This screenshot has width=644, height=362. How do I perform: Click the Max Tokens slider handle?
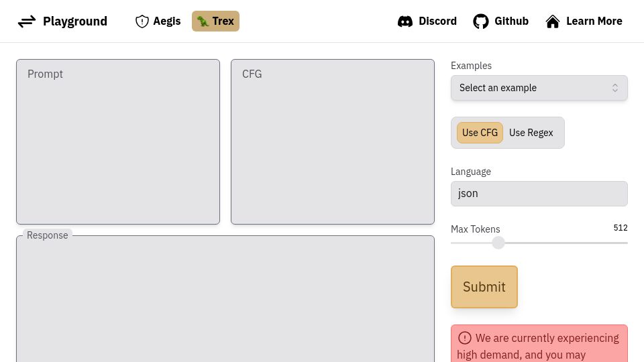coord(498,243)
